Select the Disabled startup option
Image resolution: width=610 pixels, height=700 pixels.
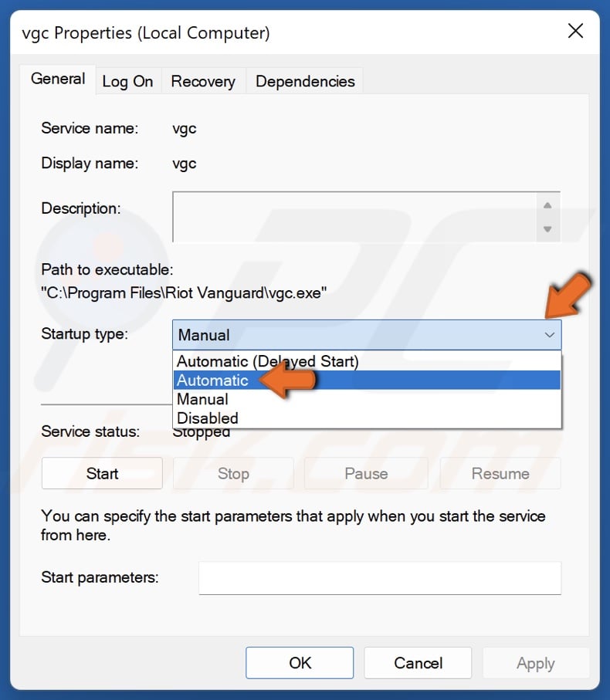click(207, 418)
